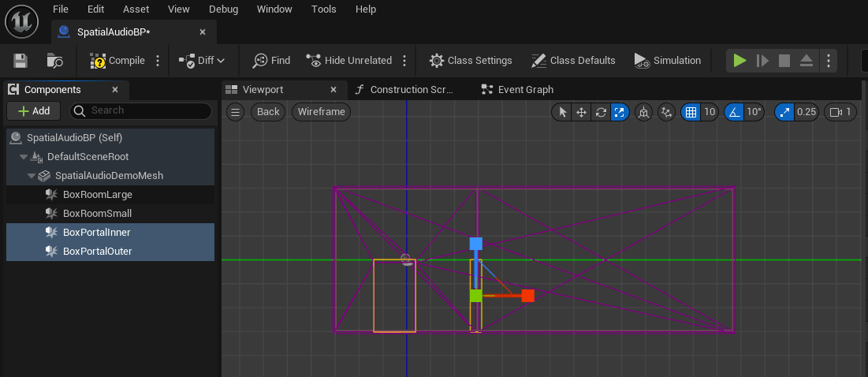868x377 pixels.
Task: Click the Add component button
Action: tap(33, 111)
